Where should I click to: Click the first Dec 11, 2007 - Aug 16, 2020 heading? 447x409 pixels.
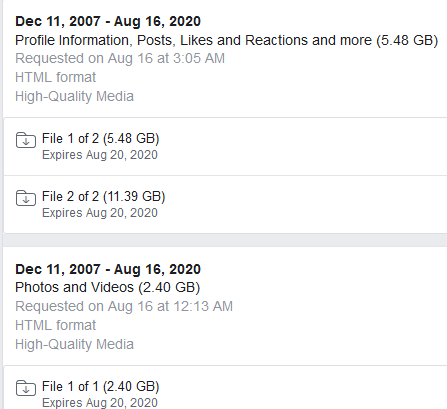[108, 21]
